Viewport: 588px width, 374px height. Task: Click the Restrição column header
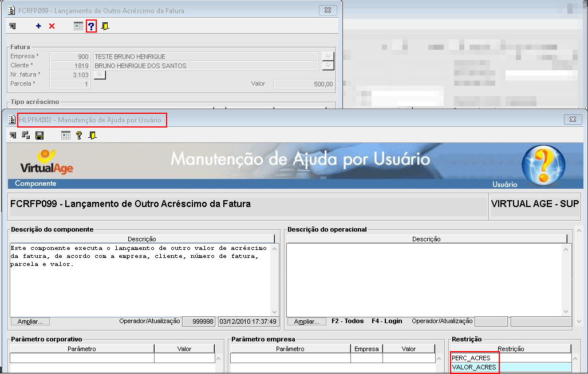511,348
